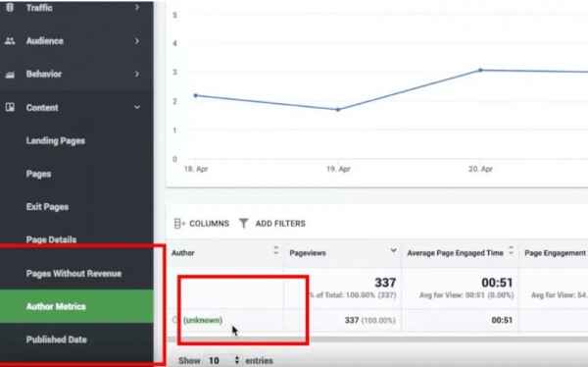Go to Exit Pages report

pos(47,207)
